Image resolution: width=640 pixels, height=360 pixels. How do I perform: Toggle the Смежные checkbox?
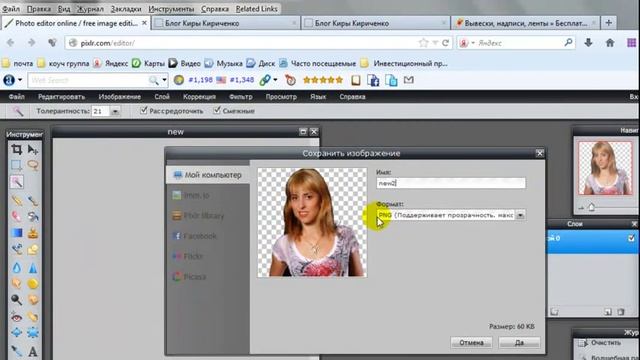pos(217,110)
